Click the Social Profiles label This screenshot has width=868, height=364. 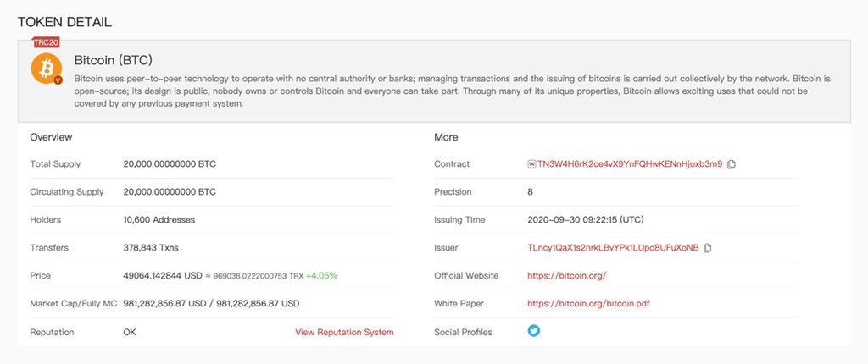(x=464, y=332)
